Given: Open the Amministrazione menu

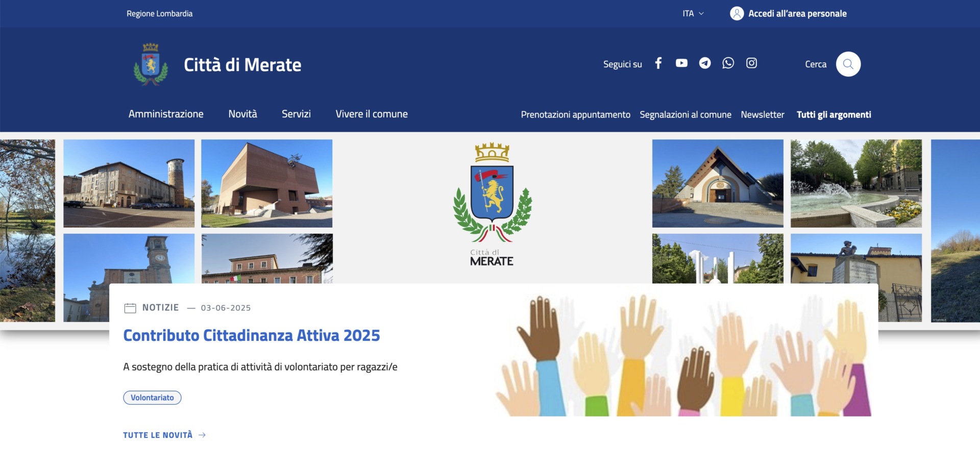Looking at the screenshot, I should point(166,114).
